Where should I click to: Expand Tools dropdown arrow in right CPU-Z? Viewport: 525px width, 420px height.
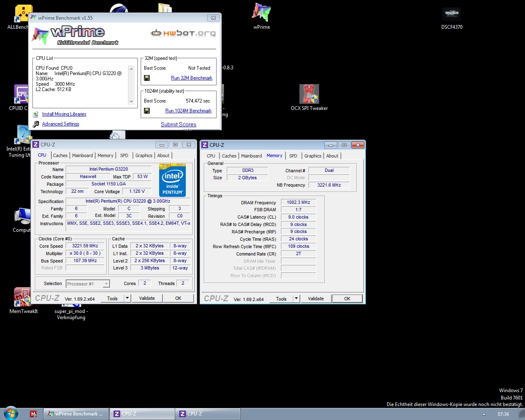pos(297,299)
